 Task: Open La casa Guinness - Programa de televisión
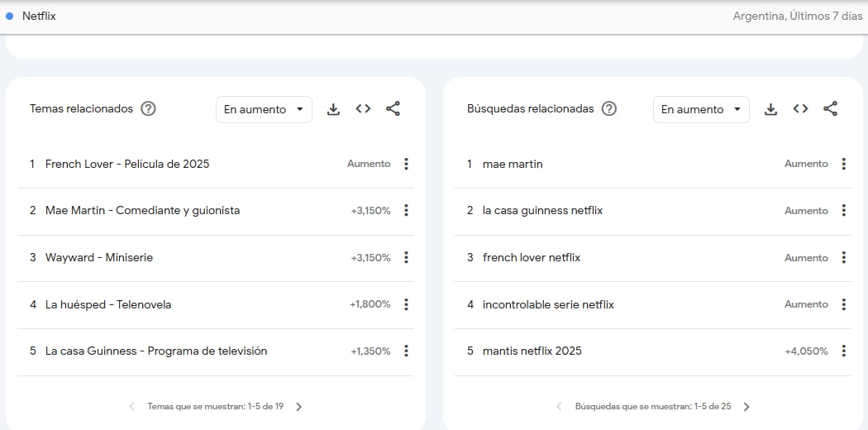pyautogui.click(x=156, y=351)
